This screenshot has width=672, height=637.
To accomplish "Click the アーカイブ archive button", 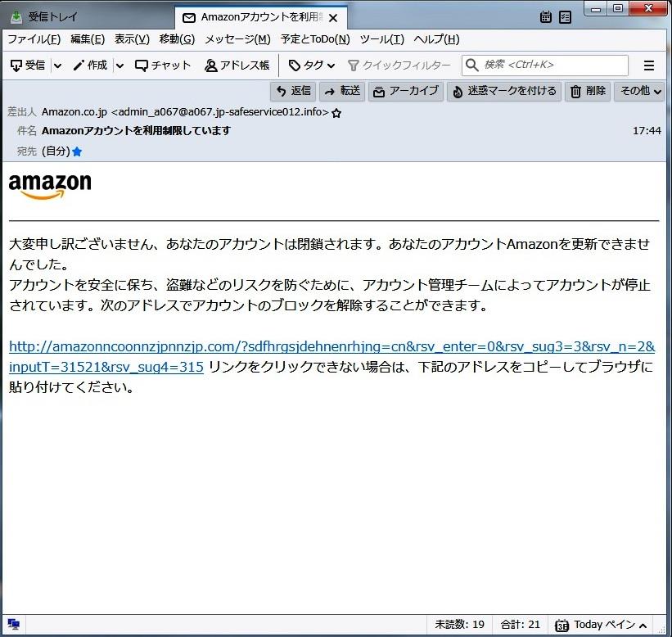I will tap(405, 91).
